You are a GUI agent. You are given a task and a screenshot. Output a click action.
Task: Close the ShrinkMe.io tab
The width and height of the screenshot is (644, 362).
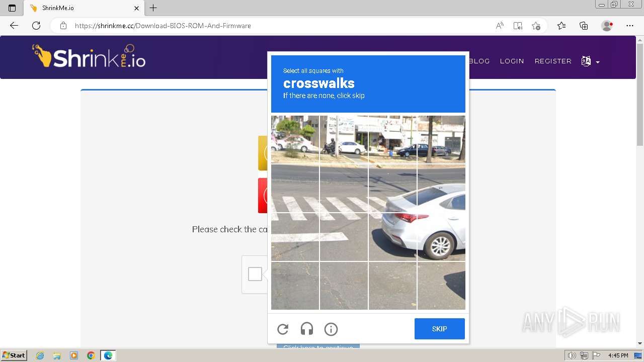click(136, 8)
